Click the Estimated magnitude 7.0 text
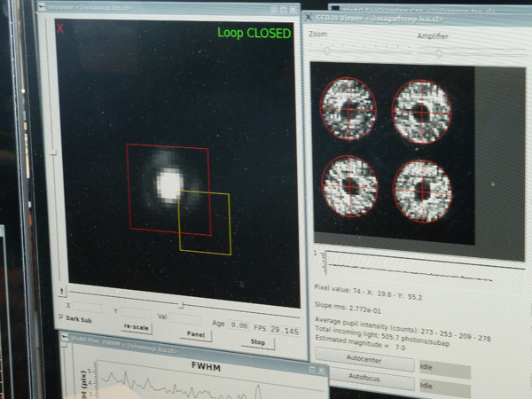 point(360,342)
